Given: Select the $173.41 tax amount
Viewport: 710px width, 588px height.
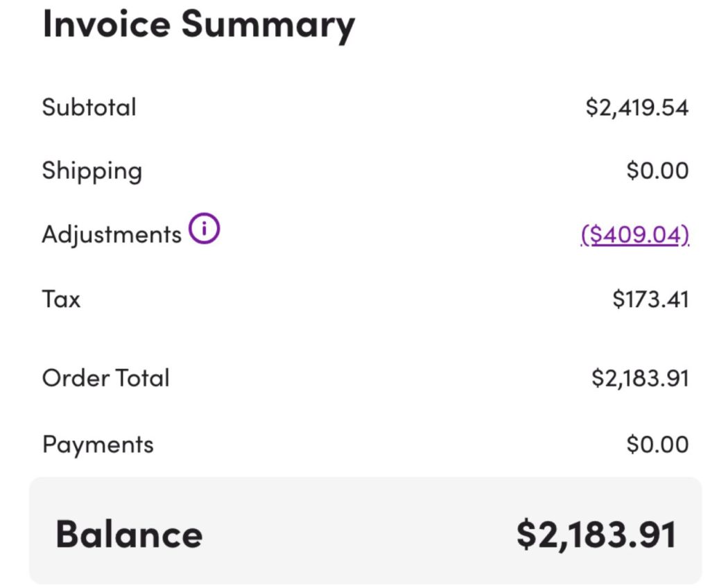Looking at the screenshot, I should point(650,299).
